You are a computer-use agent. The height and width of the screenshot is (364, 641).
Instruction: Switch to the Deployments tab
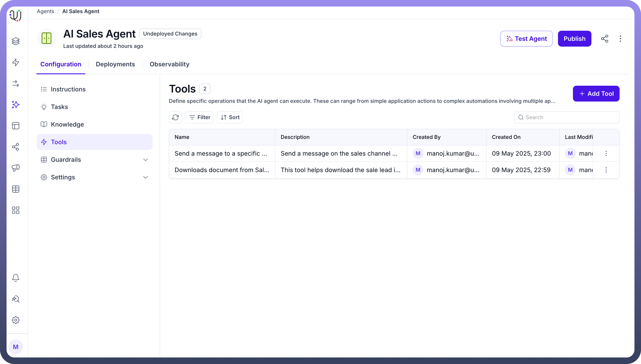(x=115, y=64)
